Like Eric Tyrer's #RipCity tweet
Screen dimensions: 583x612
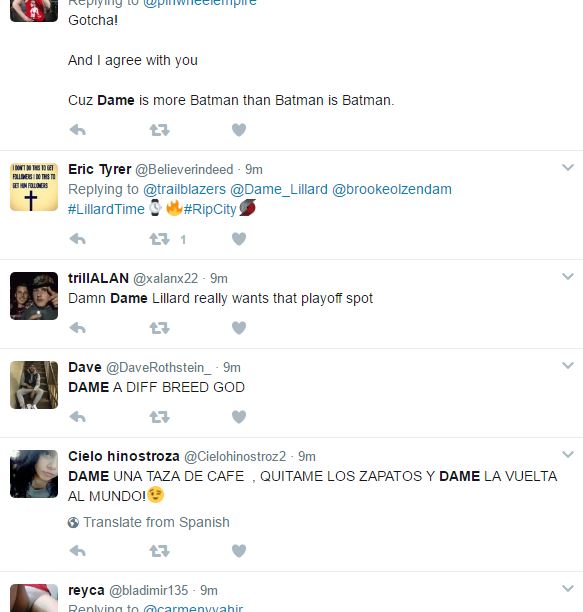(x=239, y=239)
